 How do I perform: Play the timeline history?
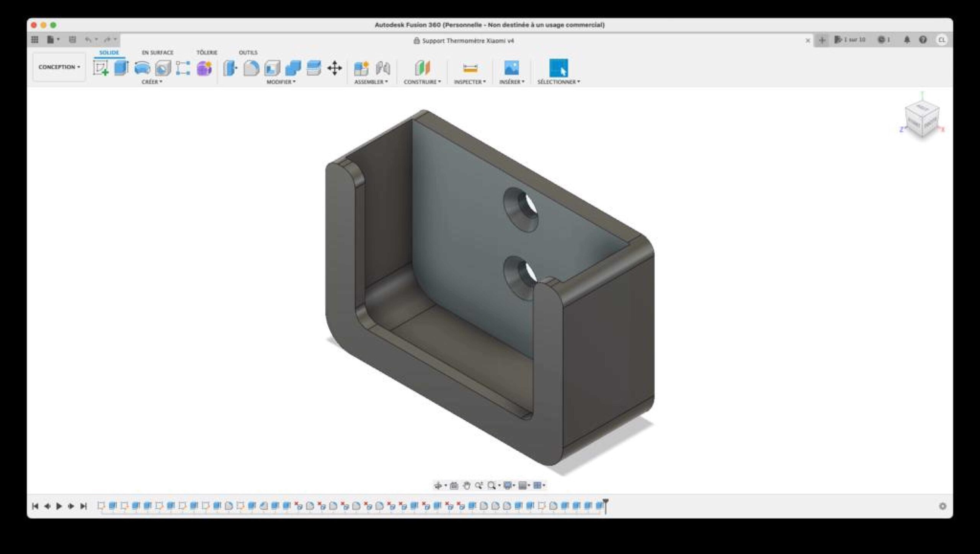coord(59,506)
